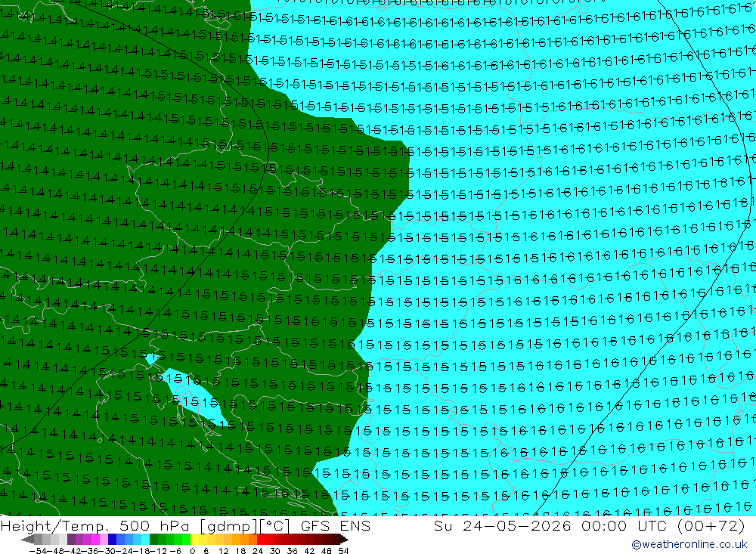Click the "GFS ENS" model label
The width and height of the screenshot is (756, 554).
pos(336,525)
